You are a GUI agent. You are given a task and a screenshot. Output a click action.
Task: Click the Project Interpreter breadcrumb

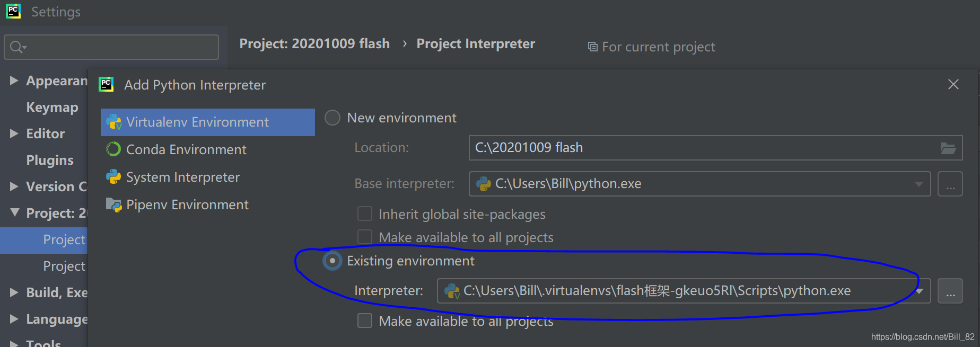(x=476, y=43)
